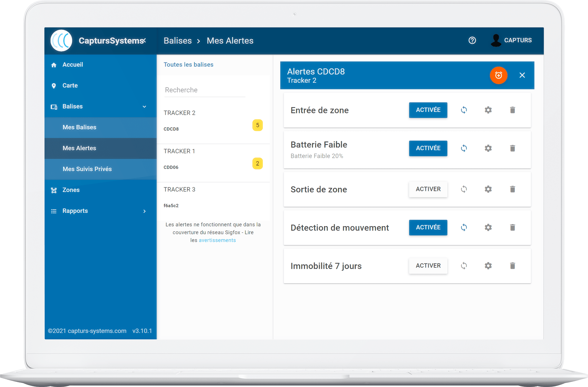588x387 pixels.
Task: Click the yellow badge showing 5
Action: 258,125
